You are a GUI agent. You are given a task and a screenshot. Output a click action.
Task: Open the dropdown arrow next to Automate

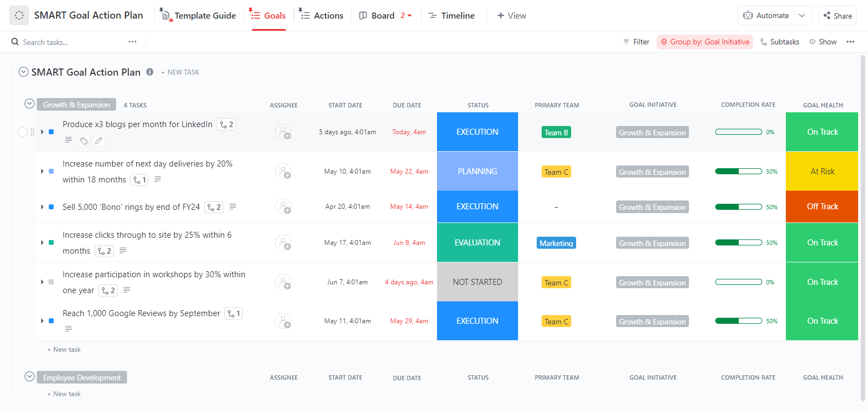point(802,15)
